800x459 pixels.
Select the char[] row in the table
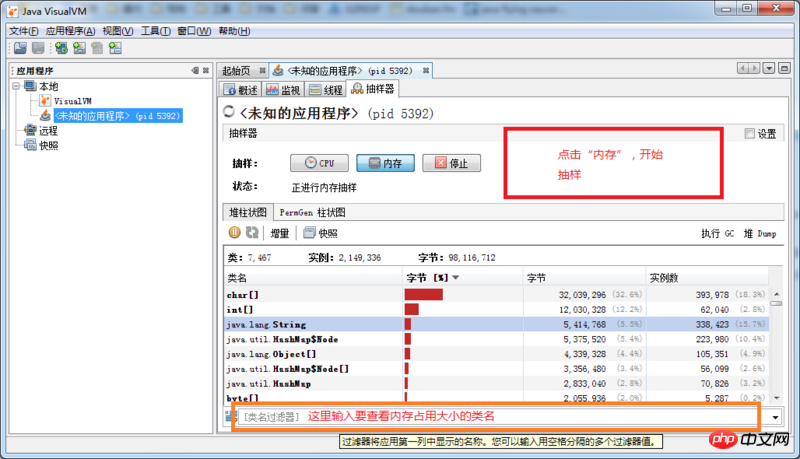pyautogui.click(x=496, y=295)
